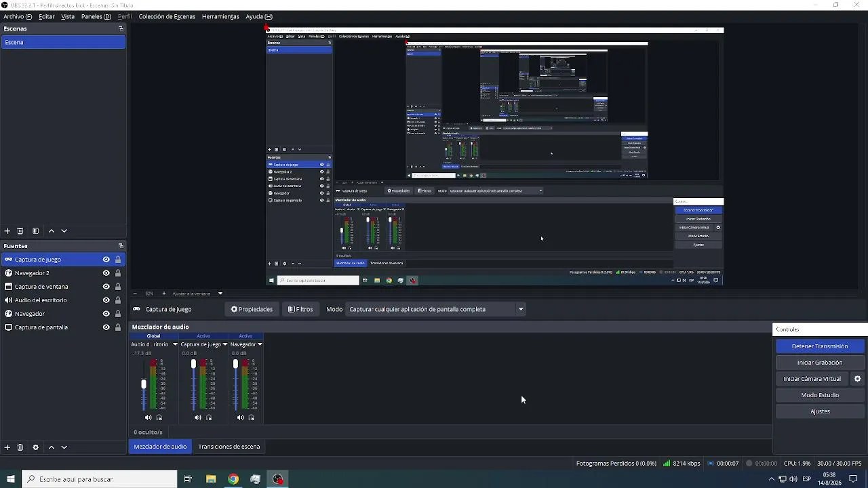Toggle monitoring headphones for Captura de juego channel
This screenshot has width=868, height=488.
tap(209, 418)
